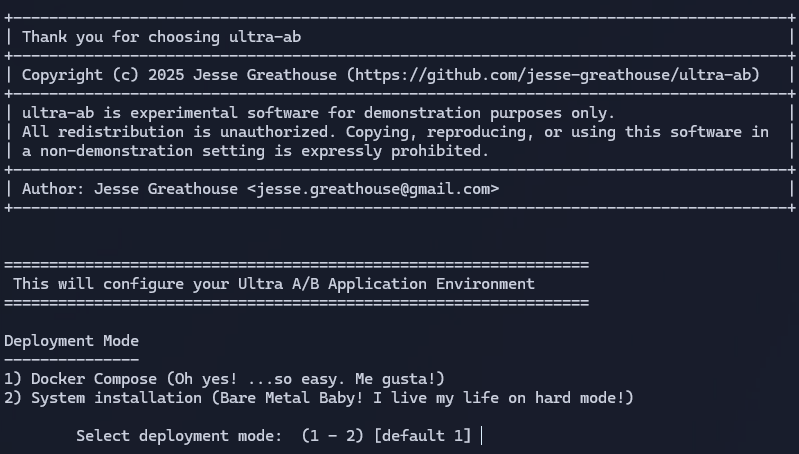This screenshot has height=454, width=799.
Task: Click the 'Thank you for choosing ultra-ab' text
Action: coord(162,37)
